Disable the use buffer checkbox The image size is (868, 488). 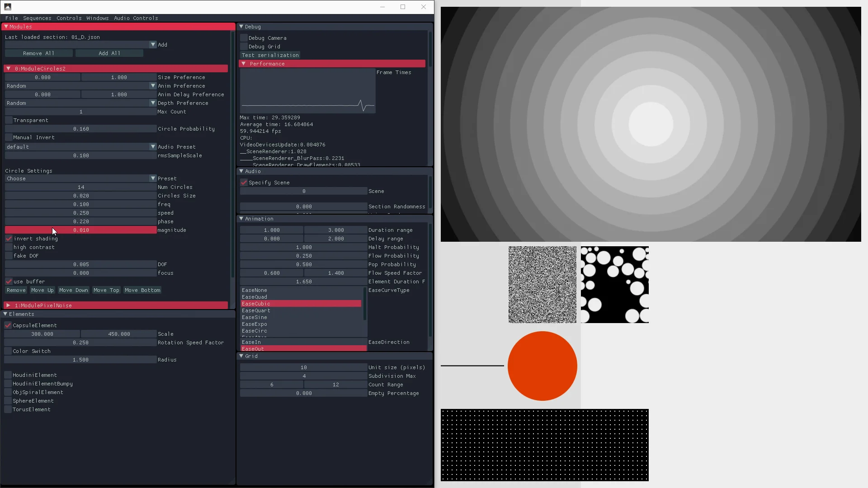click(x=9, y=282)
